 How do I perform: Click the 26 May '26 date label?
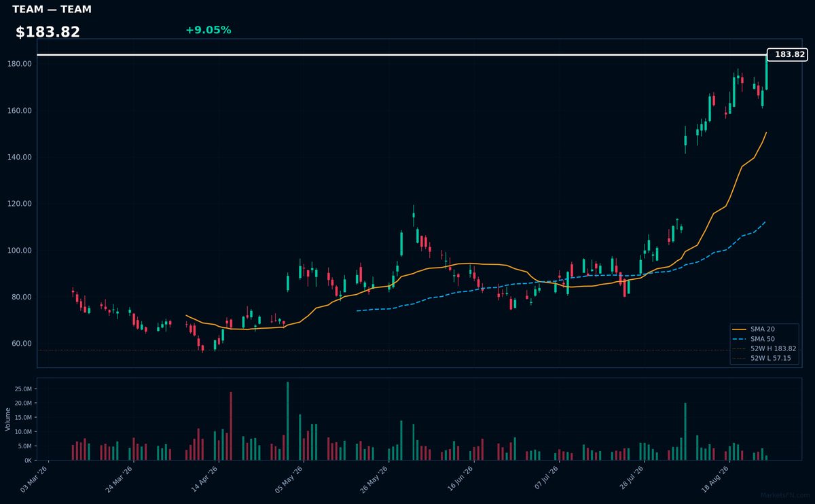(x=375, y=478)
